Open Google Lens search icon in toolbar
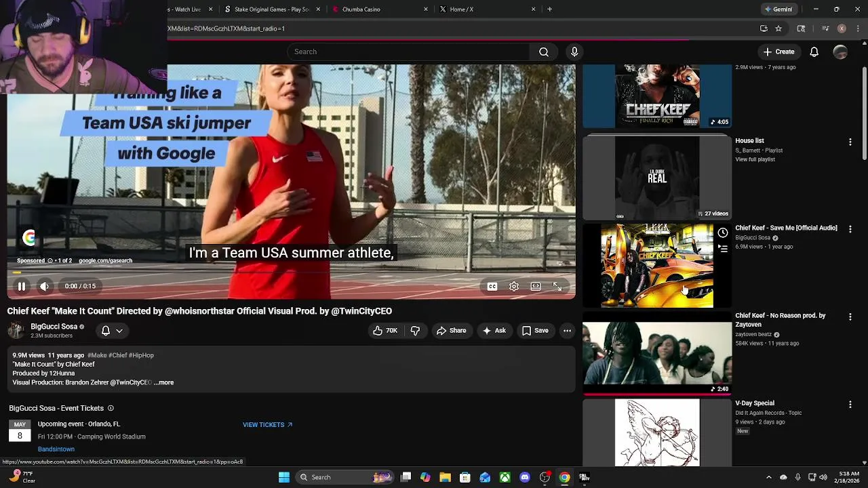Image resolution: width=868 pixels, height=488 pixels. click(801, 28)
